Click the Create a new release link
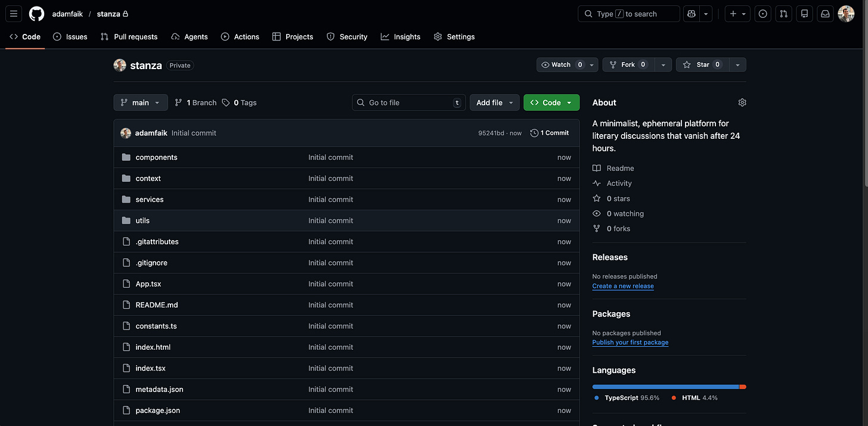The height and width of the screenshot is (426, 868). [x=622, y=286]
